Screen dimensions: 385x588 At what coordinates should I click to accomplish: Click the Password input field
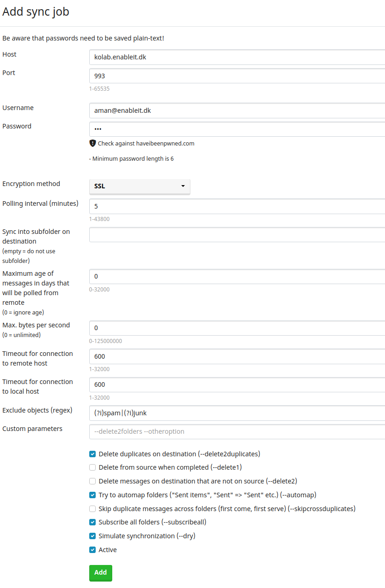[237, 129]
